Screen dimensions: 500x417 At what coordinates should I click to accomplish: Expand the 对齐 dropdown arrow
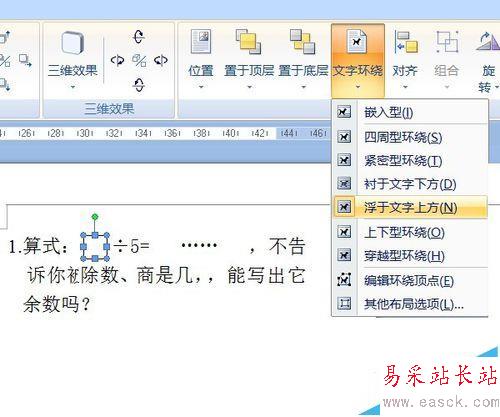[x=405, y=87]
